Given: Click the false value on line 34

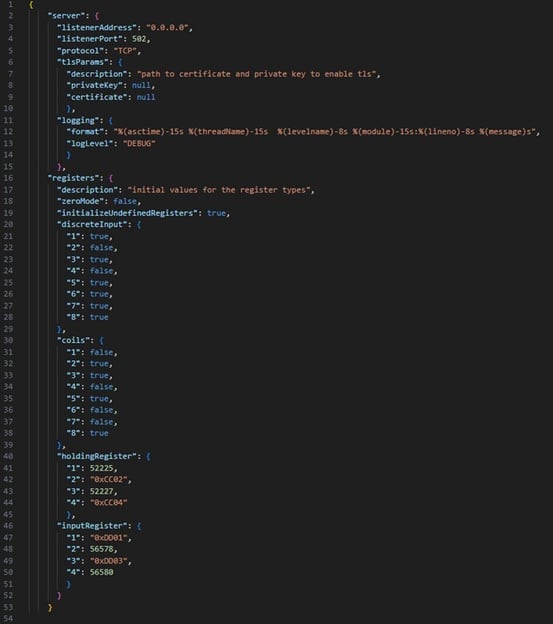Looking at the screenshot, I should tap(101, 387).
